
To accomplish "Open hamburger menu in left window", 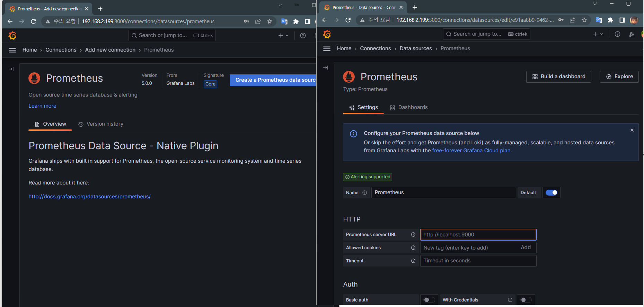I will point(12,50).
